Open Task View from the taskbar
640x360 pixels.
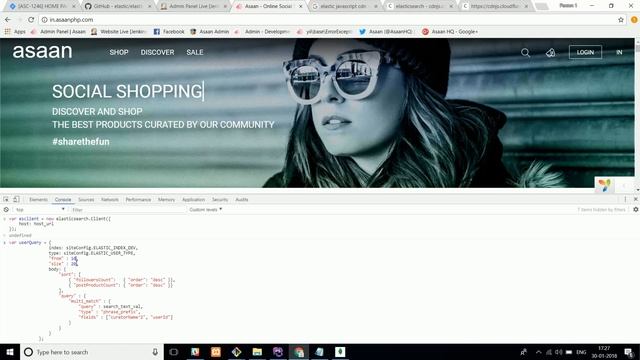[x=173, y=352]
